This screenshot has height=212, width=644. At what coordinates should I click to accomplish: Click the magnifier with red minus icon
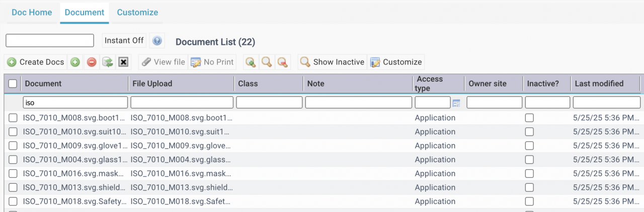[283, 62]
